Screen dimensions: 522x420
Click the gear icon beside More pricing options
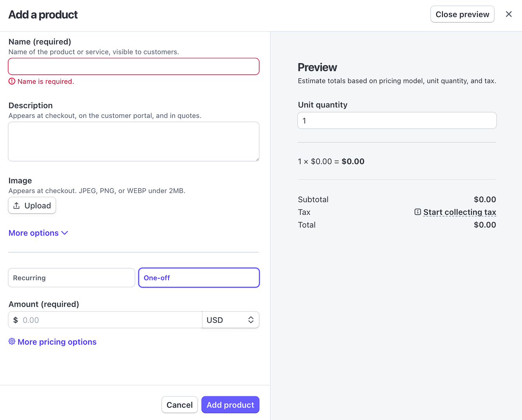[x=12, y=341]
